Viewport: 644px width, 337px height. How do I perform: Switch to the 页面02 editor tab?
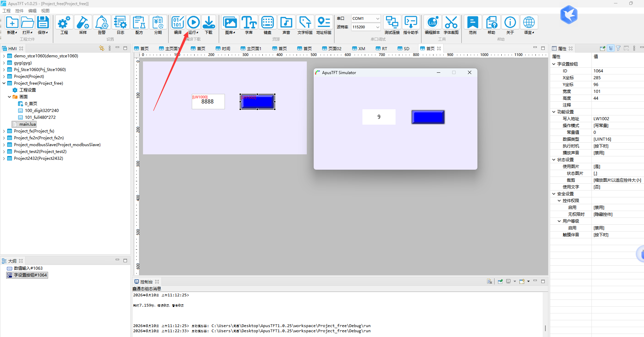(332, 49)
